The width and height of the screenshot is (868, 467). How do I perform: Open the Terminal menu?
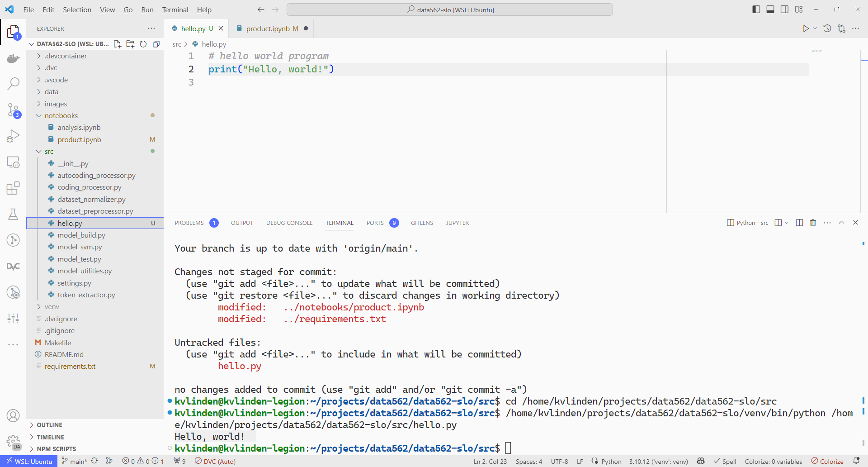[175, 10]
